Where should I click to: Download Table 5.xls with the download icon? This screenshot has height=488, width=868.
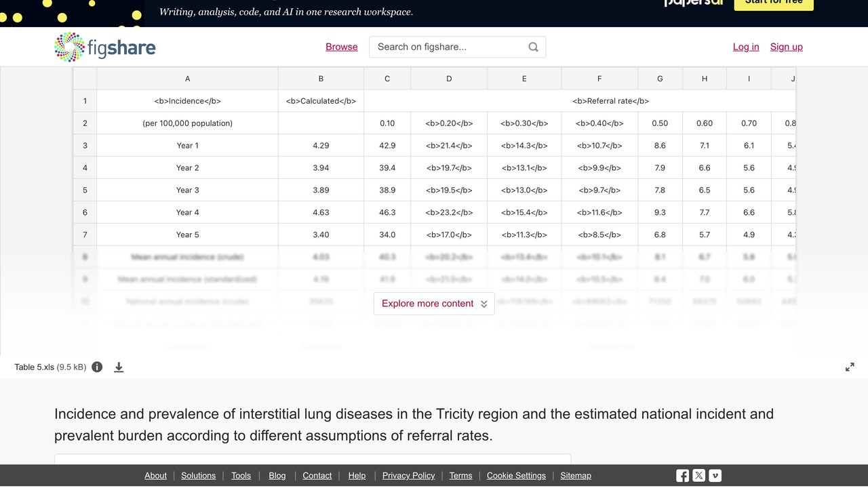tap(119, 367)
